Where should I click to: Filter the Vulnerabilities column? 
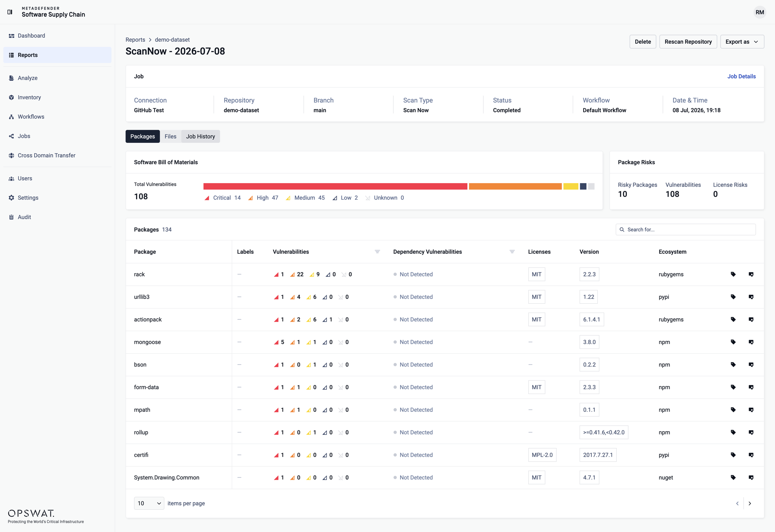(x=377, y=252)
